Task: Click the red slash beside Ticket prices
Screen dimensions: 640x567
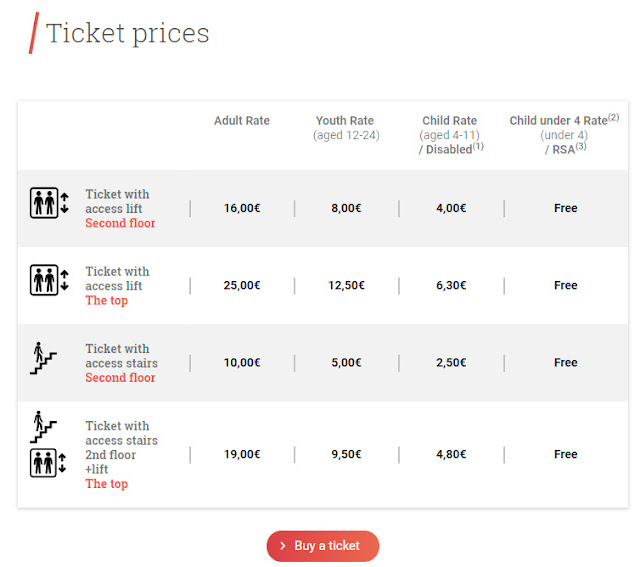Action: click(34, 33)
